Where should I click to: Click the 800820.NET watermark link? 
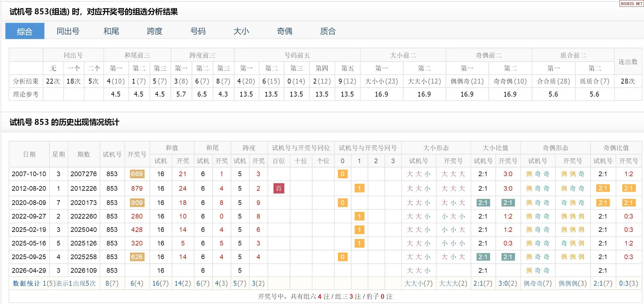coord(631,4)
